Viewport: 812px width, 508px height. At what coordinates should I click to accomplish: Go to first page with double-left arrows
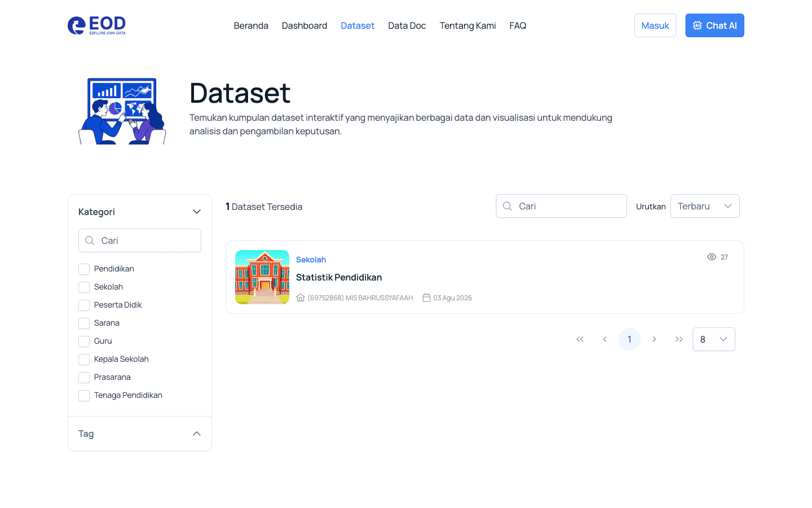580,339
